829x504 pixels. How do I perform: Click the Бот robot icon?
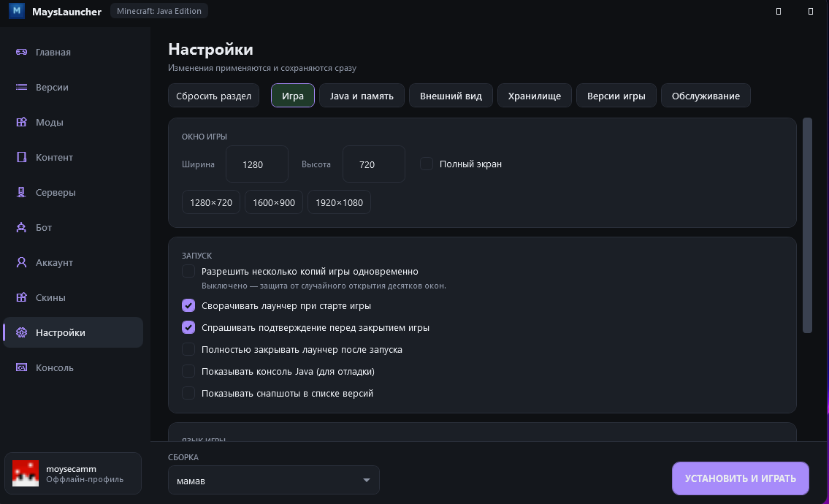click(x=21, y=227)
